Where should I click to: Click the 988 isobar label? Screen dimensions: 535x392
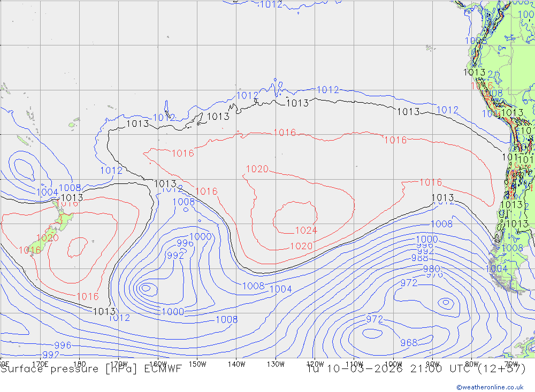419,258
